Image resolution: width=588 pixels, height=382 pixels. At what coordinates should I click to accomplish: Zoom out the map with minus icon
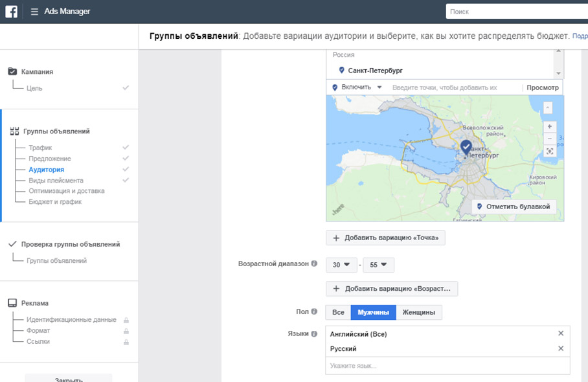[549, 139]
